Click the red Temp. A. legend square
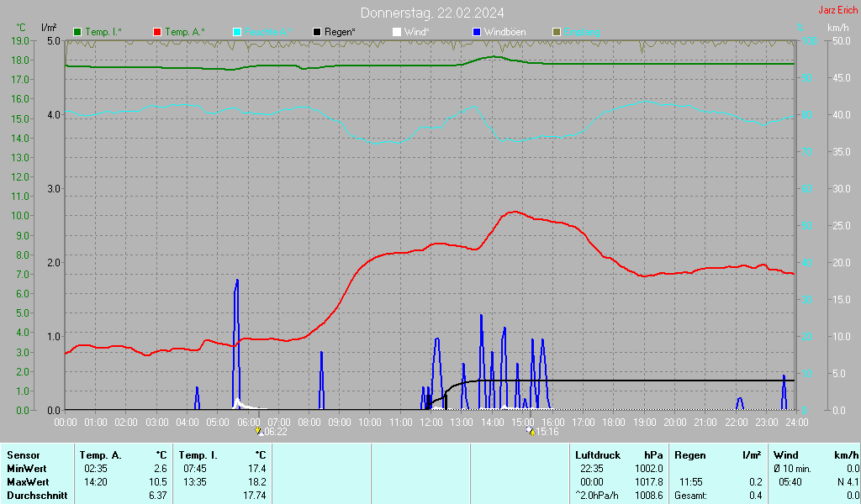 158,32
